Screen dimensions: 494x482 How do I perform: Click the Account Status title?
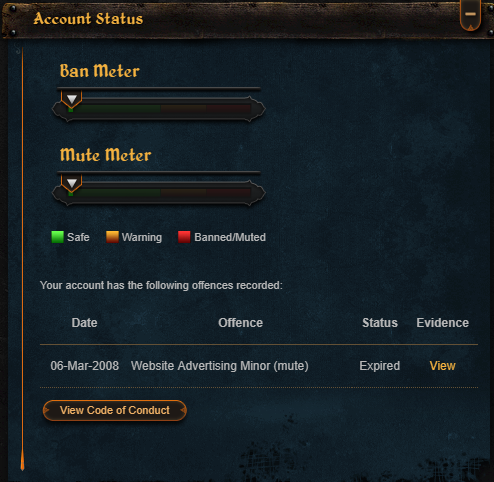click(88, 18)
